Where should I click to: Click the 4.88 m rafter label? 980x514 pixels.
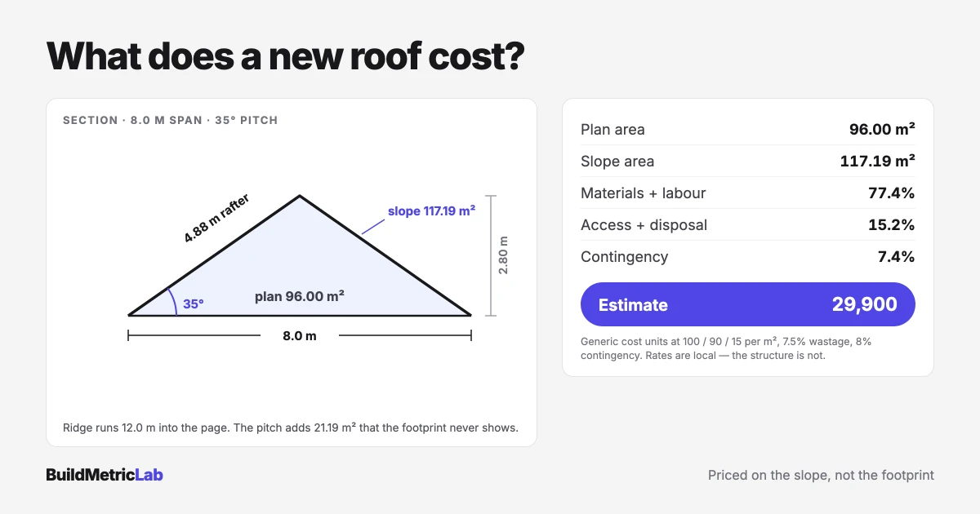pyautogui.click(x=216, y=218)
